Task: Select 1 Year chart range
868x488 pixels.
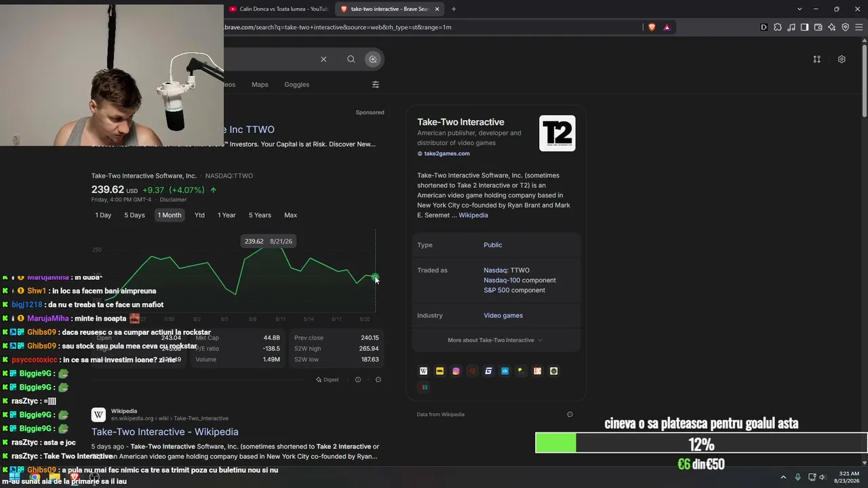Action: pos(226,215)
